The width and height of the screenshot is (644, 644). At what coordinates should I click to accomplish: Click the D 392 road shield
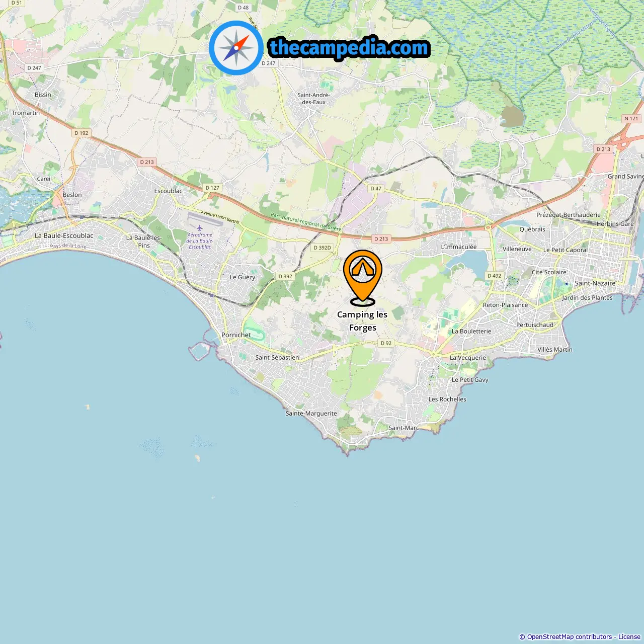pyautogui.click(x=285, y=276)
